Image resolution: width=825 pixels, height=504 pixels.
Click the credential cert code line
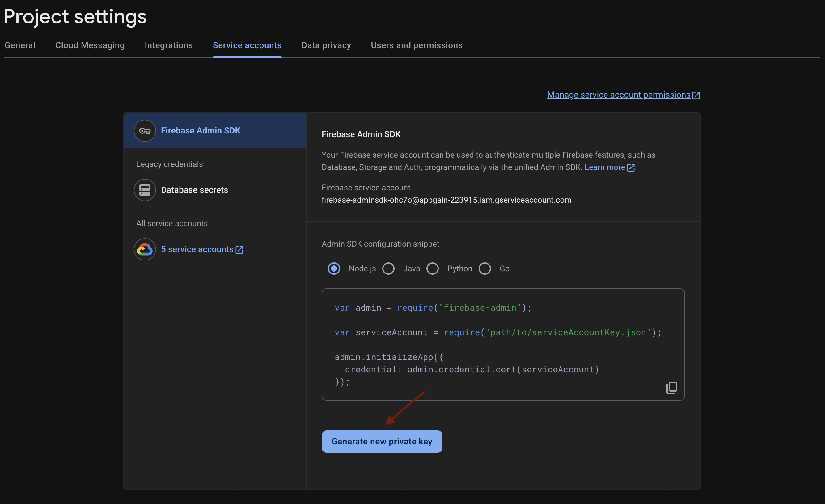tap(472, 369)
